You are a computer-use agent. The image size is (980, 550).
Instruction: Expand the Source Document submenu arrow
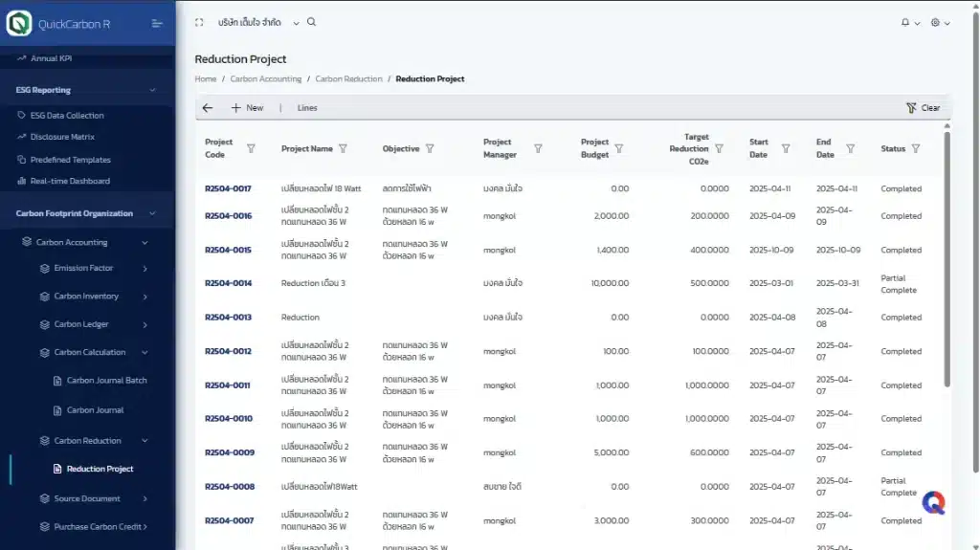[145, 498]
